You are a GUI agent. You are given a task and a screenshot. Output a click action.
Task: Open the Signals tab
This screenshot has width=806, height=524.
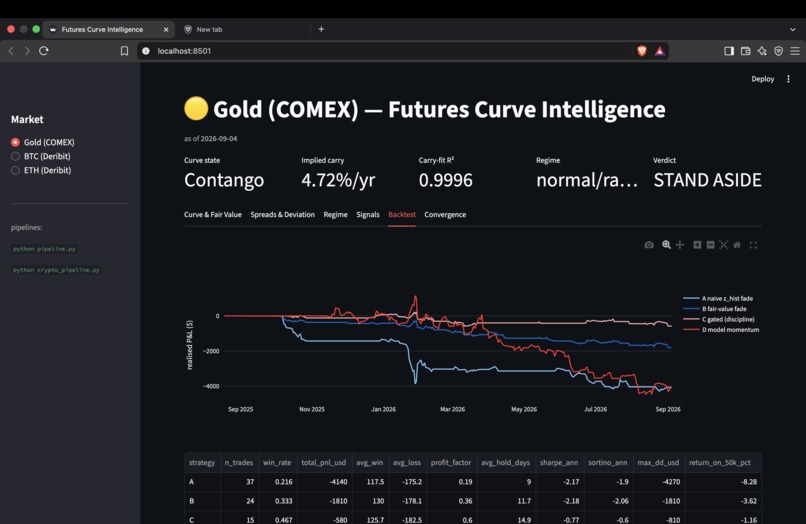pyautogui.click(x=368, y=214)
